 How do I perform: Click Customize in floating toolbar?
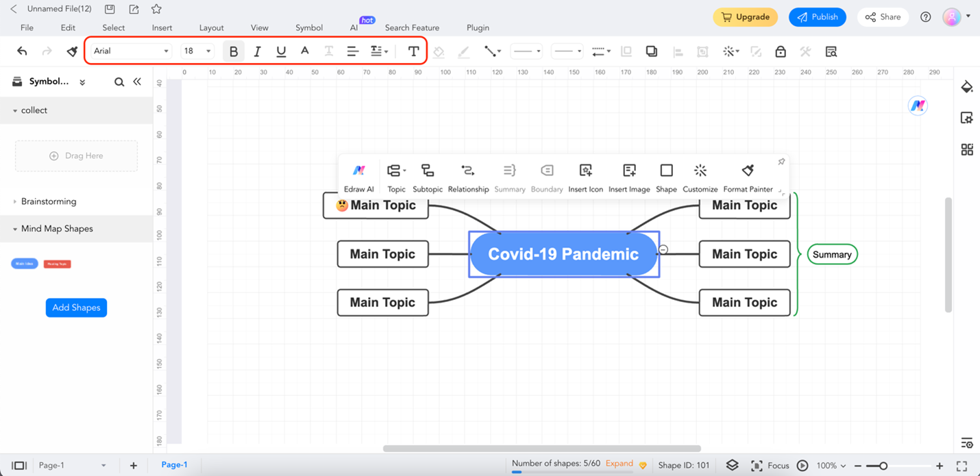point(700,178)
